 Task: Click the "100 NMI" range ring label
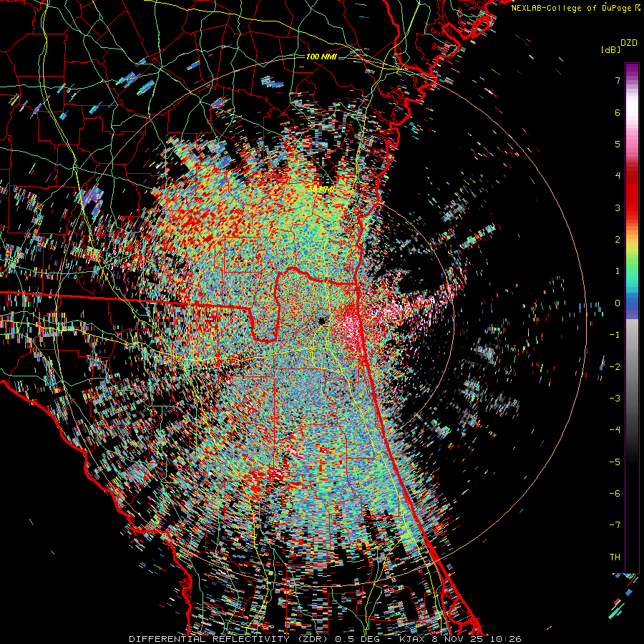321,57
